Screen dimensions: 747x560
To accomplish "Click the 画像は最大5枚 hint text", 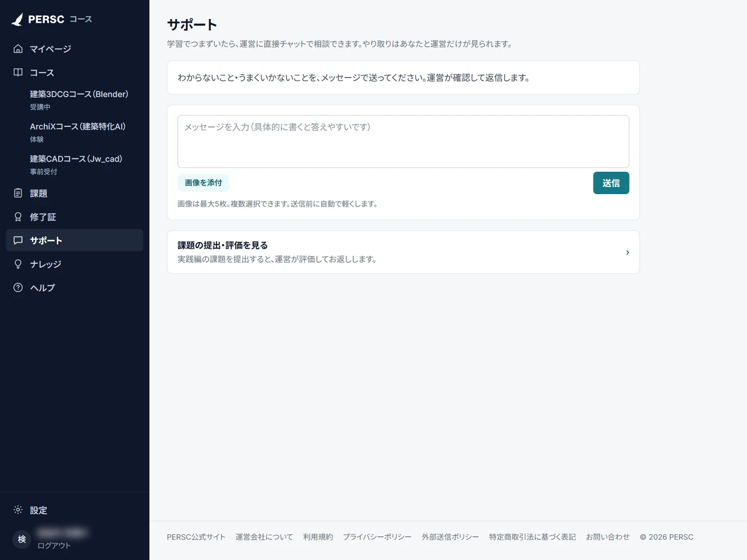I will (x=277, y=204).
